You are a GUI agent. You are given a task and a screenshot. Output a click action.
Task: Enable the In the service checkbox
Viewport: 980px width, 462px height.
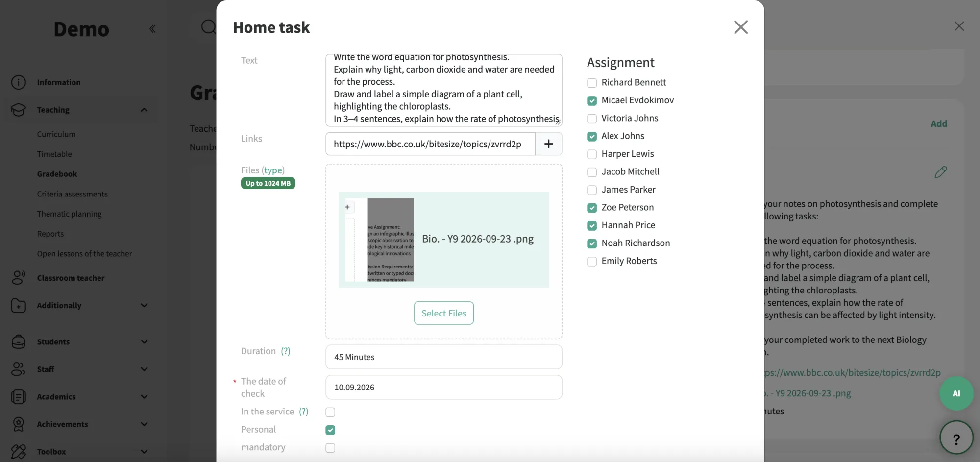click(330, 412)
